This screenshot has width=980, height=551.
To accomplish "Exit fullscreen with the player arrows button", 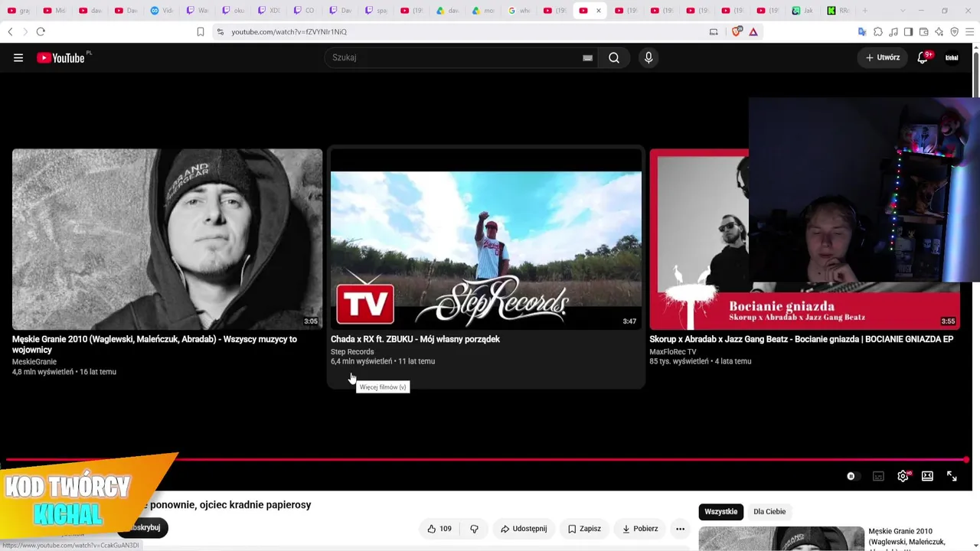I will coord(952,476).
